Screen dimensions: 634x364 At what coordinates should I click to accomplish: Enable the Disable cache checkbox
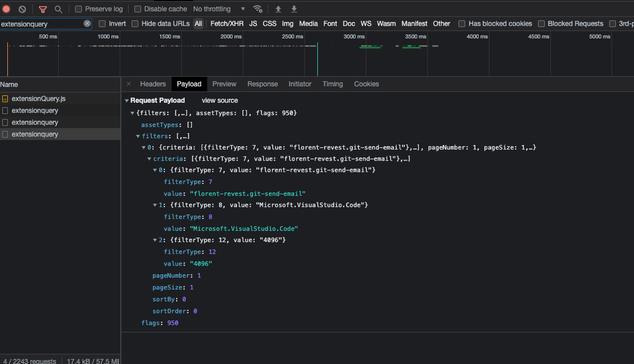point(138,9)
